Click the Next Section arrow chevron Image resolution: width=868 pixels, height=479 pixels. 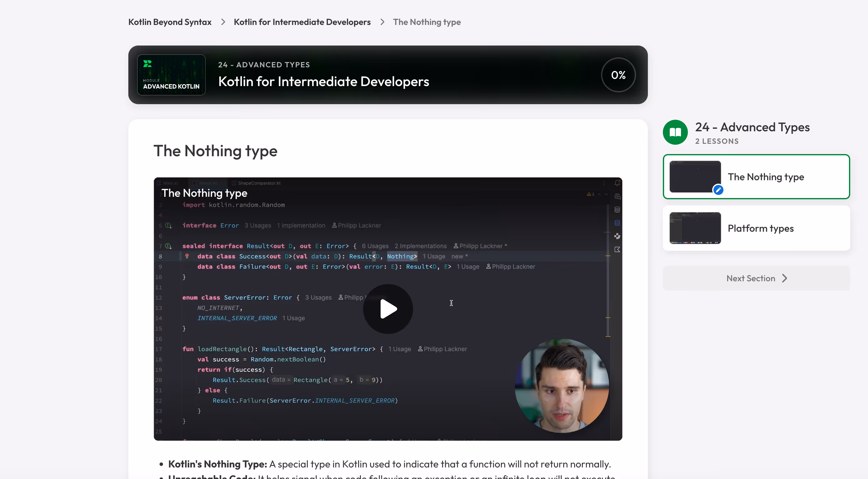pos(785,278)
